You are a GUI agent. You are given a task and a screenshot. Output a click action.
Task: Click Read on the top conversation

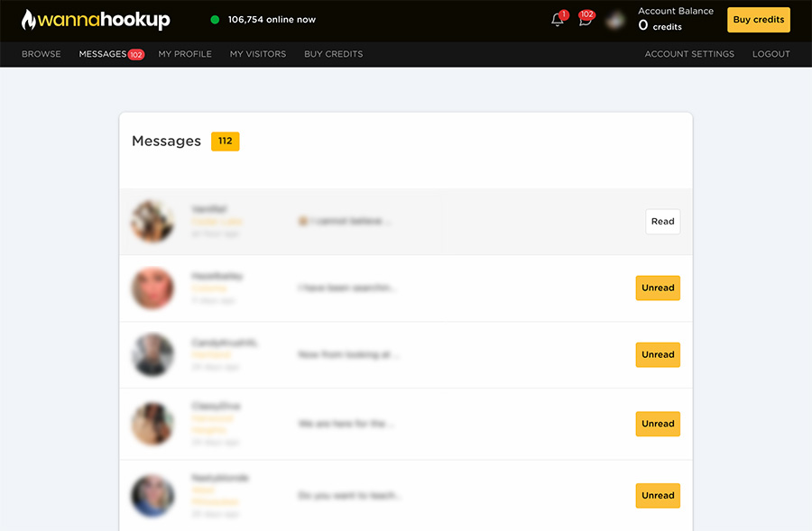pyautogui.click(x=662, y=221)
